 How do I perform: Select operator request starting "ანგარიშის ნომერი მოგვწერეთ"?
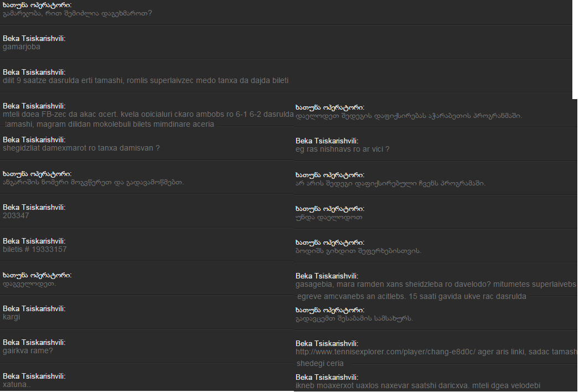94,182
